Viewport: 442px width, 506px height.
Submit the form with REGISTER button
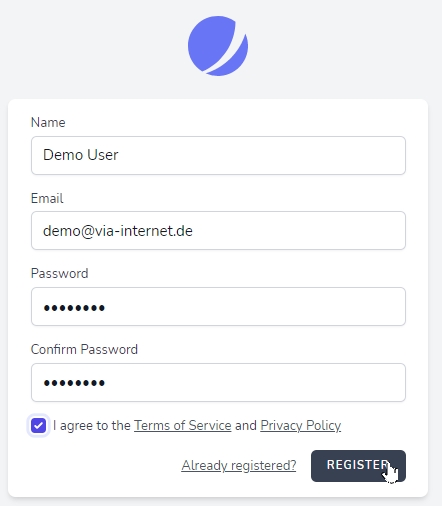pos(358,466)
